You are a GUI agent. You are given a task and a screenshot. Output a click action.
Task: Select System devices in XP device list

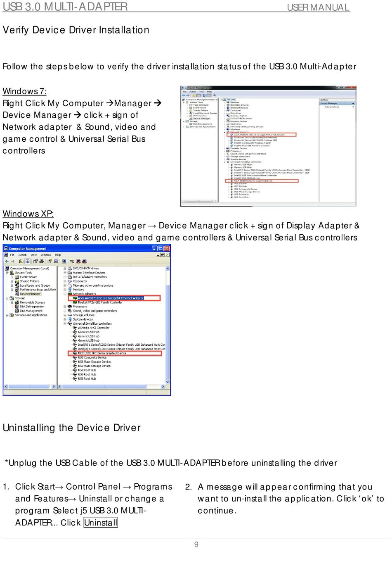coord(83,319)
